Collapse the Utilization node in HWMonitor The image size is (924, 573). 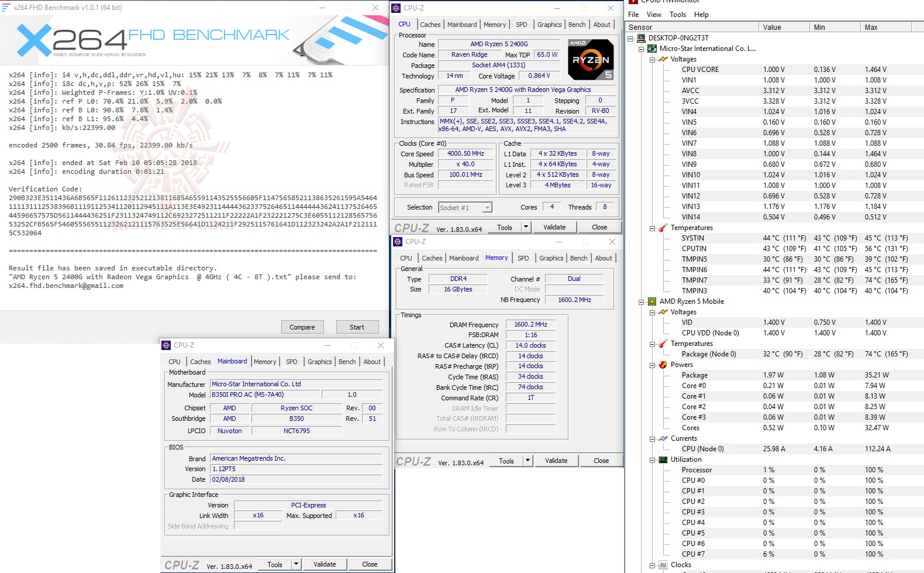click(652, 460)
